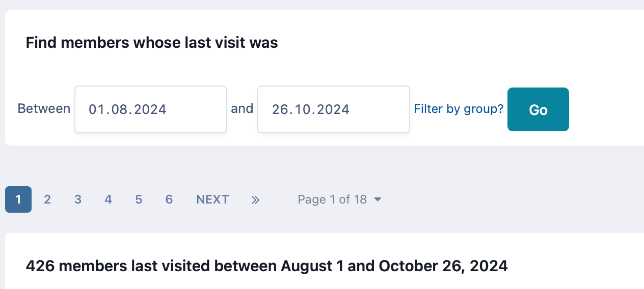The width and height of the screenshot is (644, 289).
Task: Click the end date field showing 26.10.2024
Action: point(334,109)
